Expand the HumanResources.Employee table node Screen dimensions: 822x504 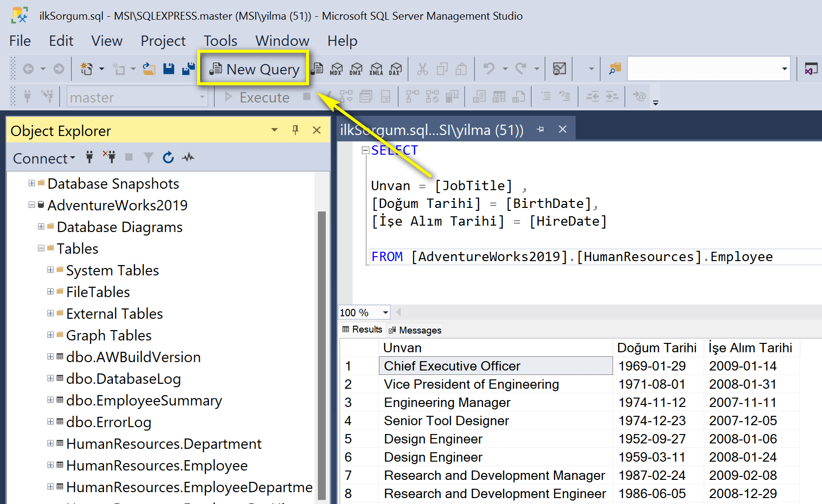[50, 465]
